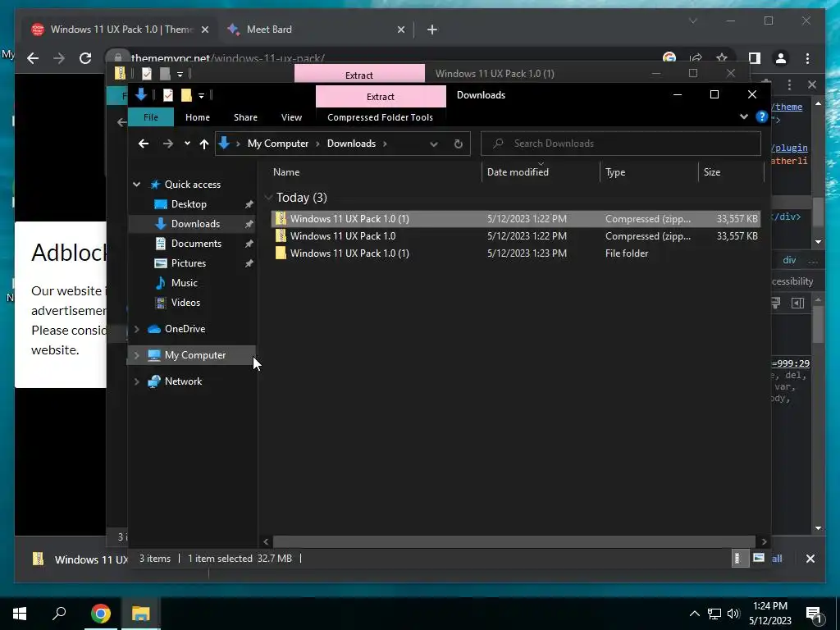This screenshot has height=630, width=840.
Task: Bookmark this page with star icon
Action: click(722, 58)
